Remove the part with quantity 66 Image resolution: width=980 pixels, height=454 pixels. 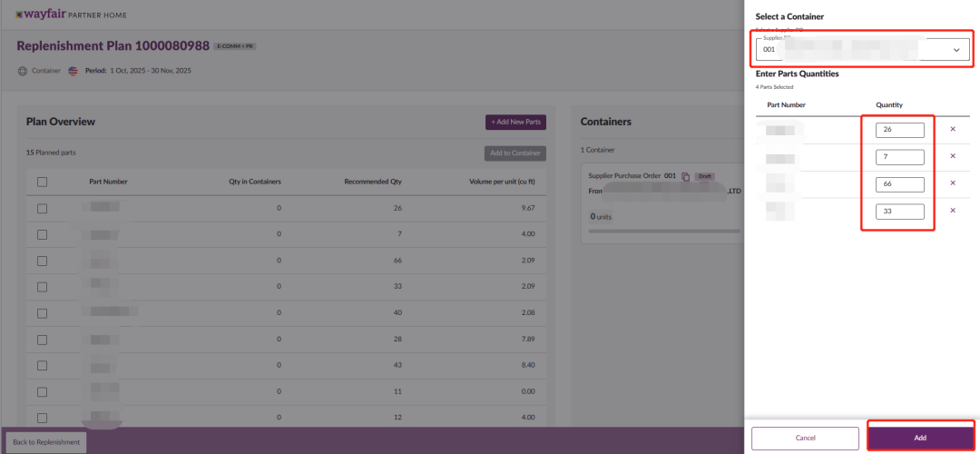click(x=953, y=183)
